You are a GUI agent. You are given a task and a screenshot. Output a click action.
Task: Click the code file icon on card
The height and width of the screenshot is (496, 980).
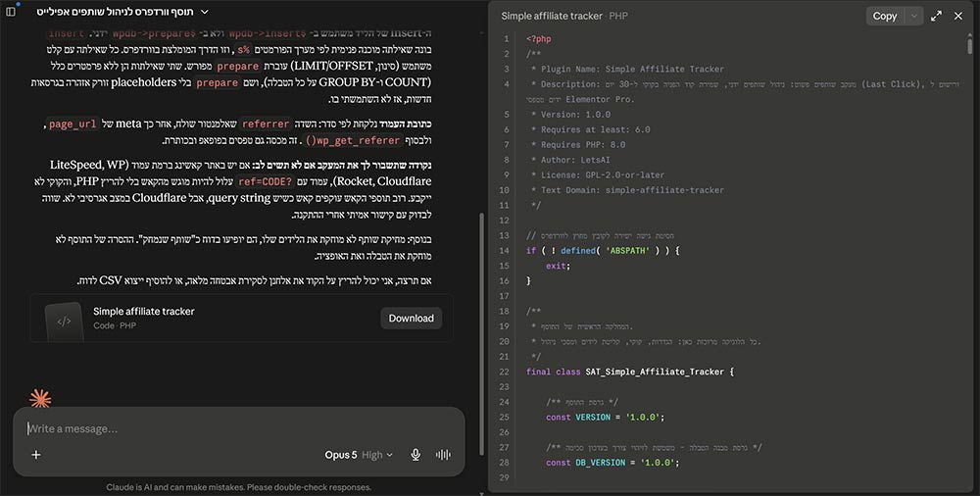[x=64, y=322]
